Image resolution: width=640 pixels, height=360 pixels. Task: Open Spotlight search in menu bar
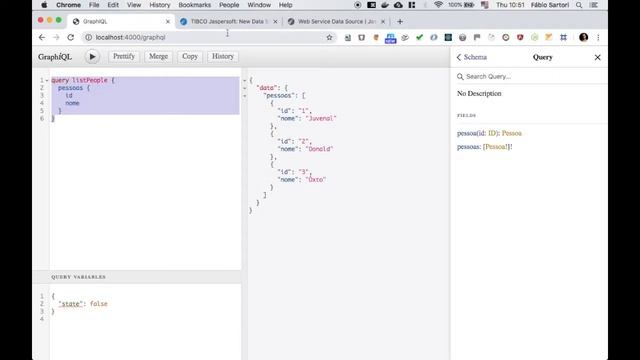click(579, 5)
